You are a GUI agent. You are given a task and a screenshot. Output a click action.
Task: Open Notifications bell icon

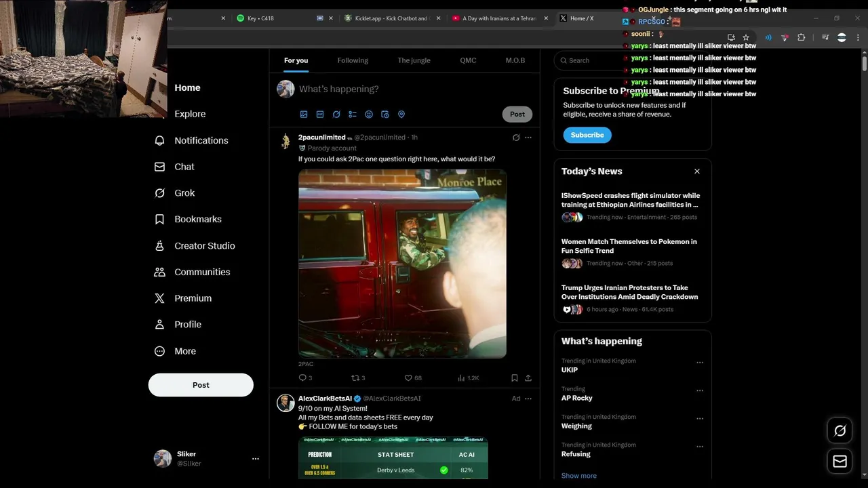click(159, 140)
